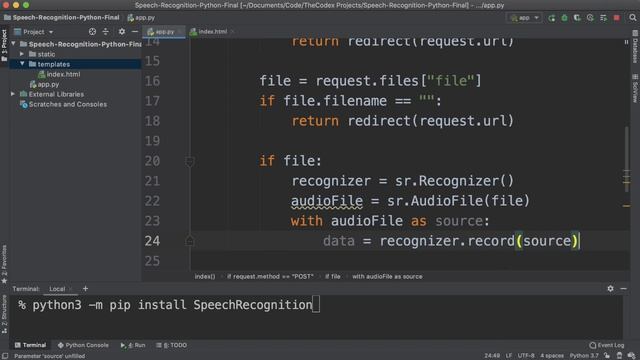Click the line-column indicator 24:49
This screenshot has width=640, height=360.
(492, 356)
